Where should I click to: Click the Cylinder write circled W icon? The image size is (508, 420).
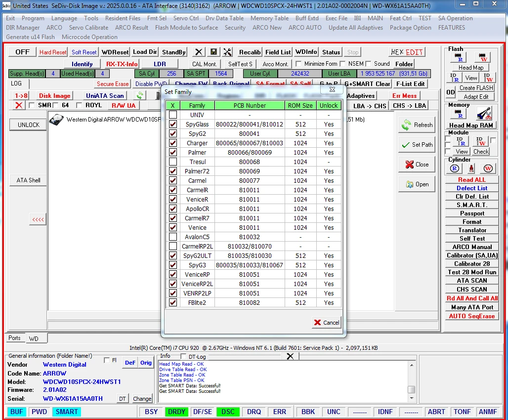tap(488, 168)
